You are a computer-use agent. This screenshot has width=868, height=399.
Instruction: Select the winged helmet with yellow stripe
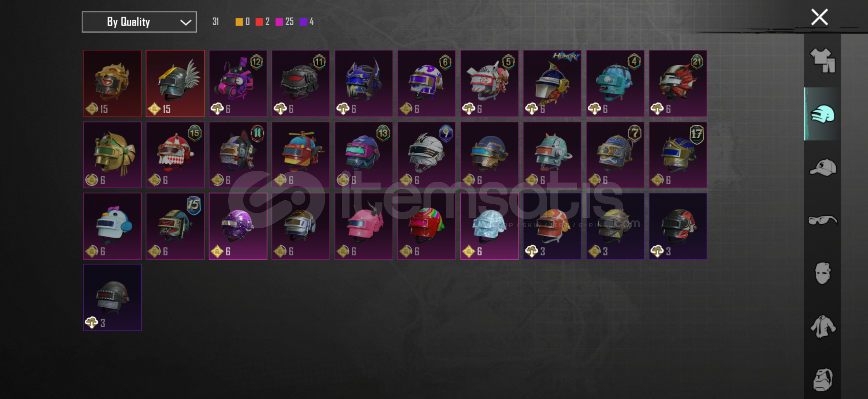tap(175, 83)
